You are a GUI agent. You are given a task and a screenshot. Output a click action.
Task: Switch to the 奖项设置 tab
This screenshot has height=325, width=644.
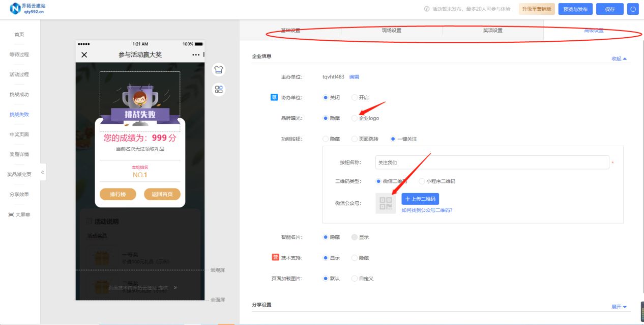492,30
